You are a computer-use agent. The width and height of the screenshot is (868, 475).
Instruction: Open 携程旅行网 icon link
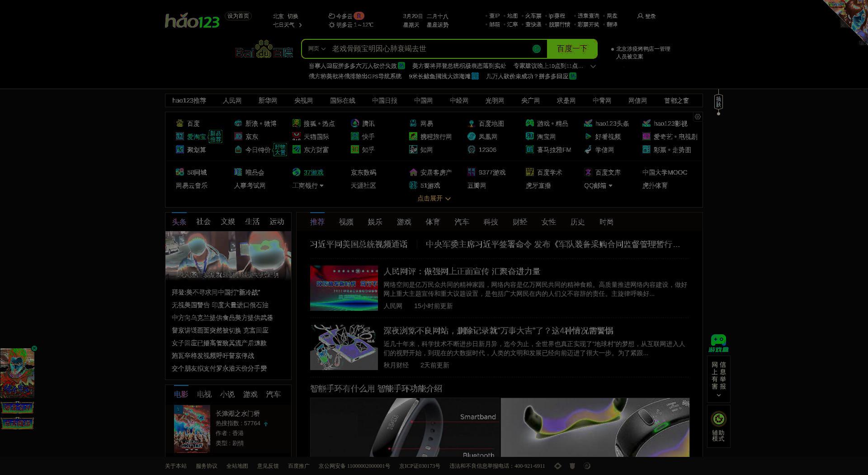point(413,136)
